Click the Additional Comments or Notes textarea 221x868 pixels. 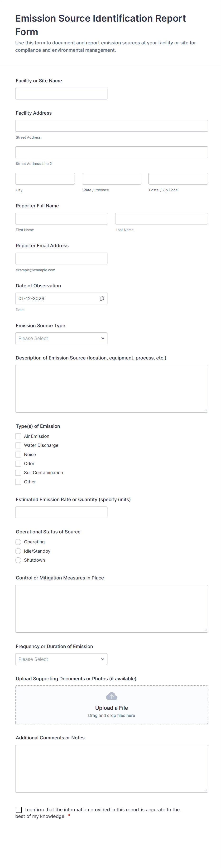(111, 769)
